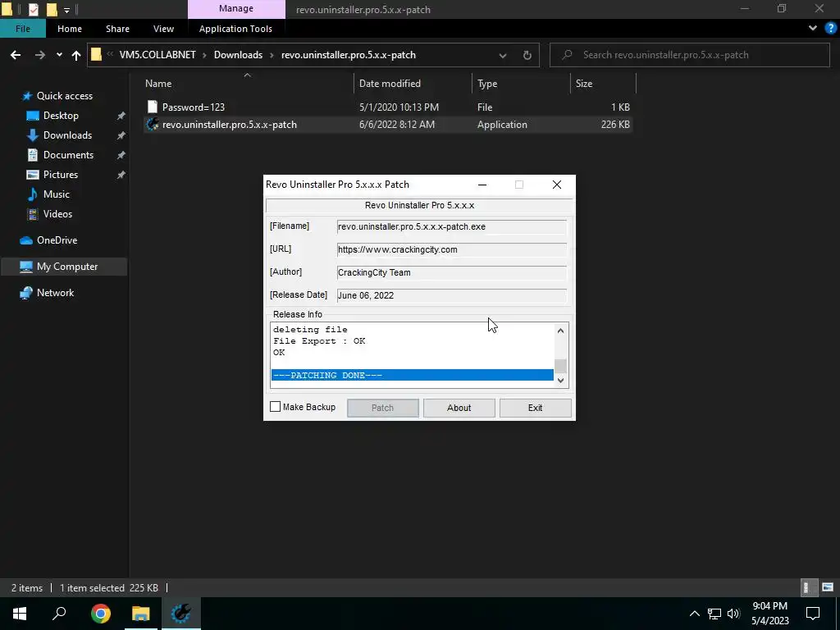Click Exit in the patch window

tap(535, 408)
